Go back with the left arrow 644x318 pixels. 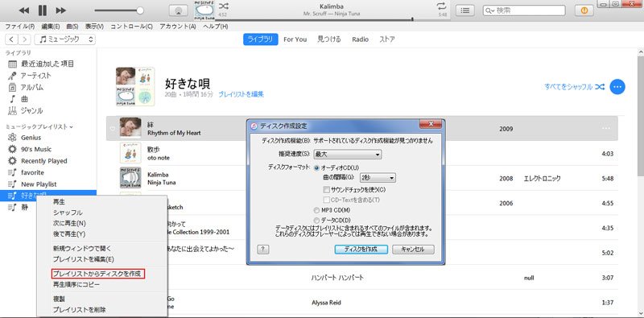pos(11,39)
